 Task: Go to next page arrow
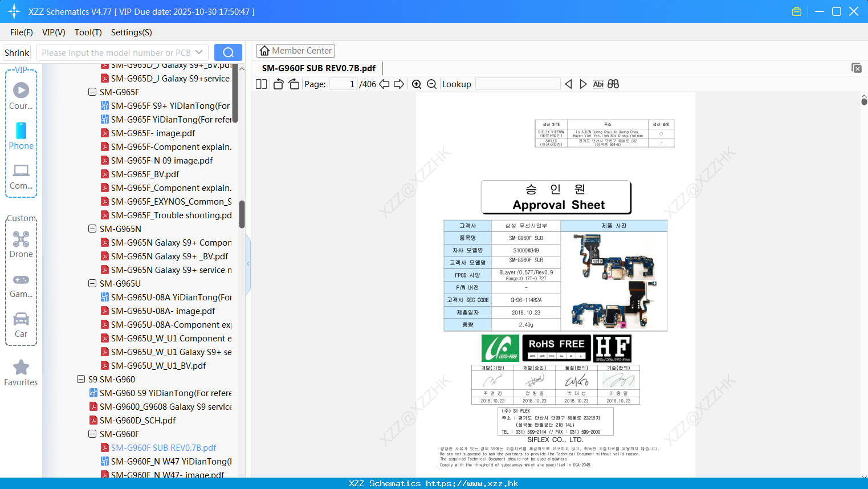coord(399,84)
